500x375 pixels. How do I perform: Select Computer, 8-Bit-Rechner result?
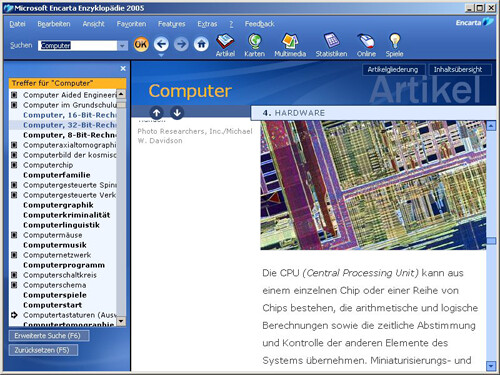[70, 135]
